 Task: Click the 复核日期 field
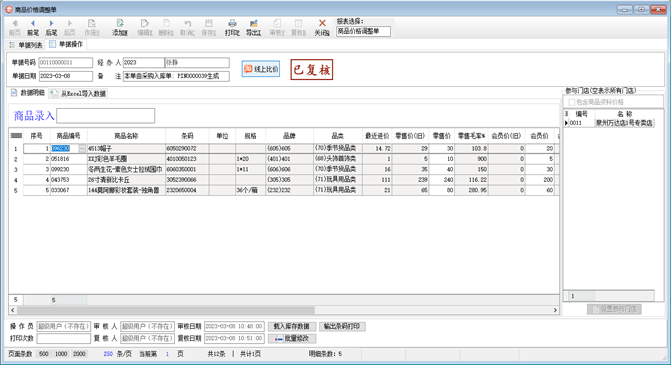click(x=234, y=338)
